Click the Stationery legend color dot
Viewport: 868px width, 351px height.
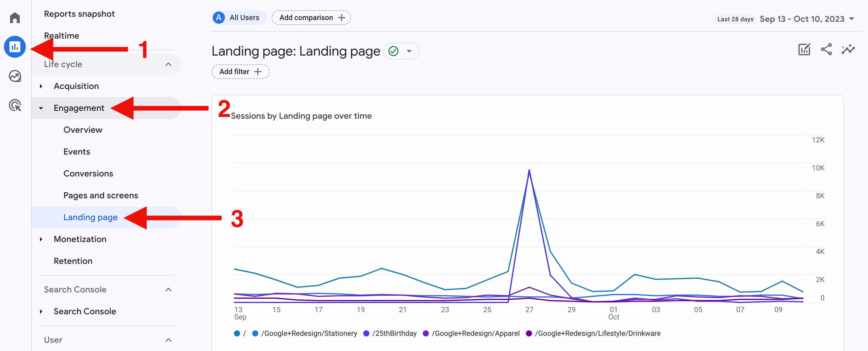coord(255,333)
